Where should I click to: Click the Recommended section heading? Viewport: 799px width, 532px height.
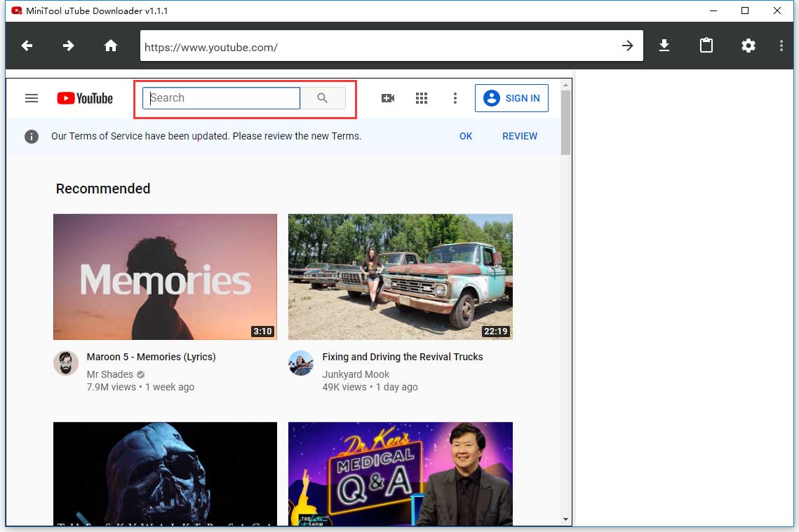click(103, 189)
